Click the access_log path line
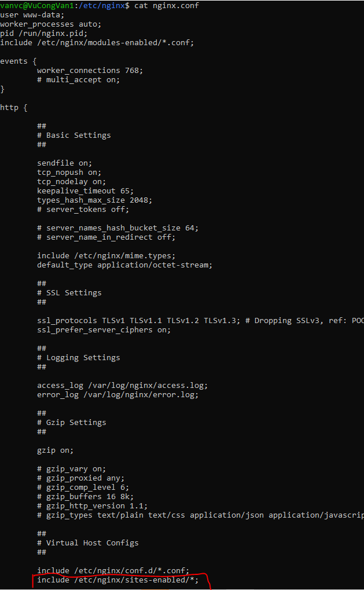Image resolution: width=364 pixels, height=590 pixels. pos(122,385)
